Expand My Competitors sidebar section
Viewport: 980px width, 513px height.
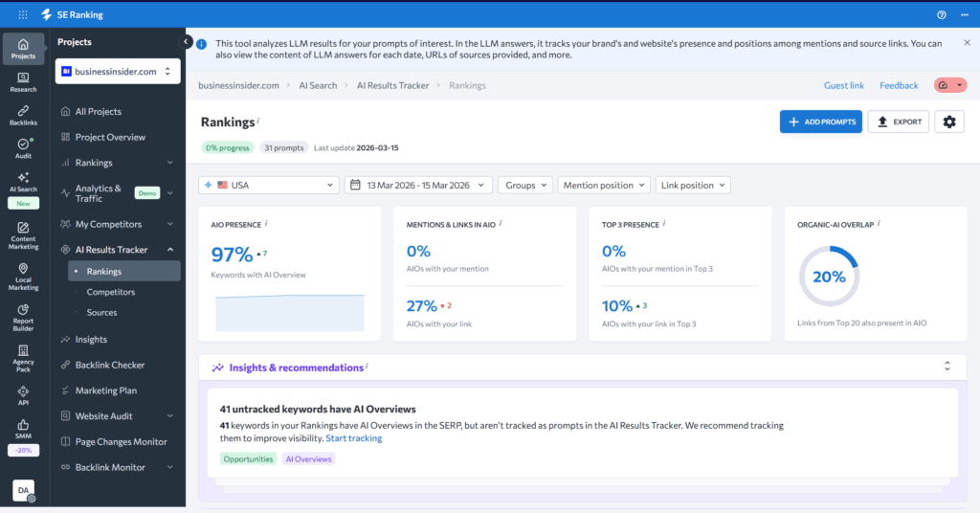(x=170, y=224)
